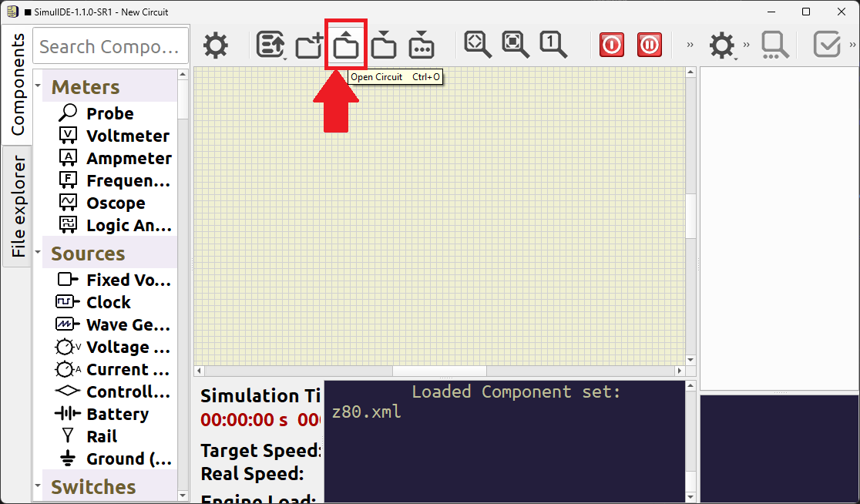This screenshot has height=504, width=860.
Task: Click the Zoom to selected magnifier icon
Action: point(516,45)
